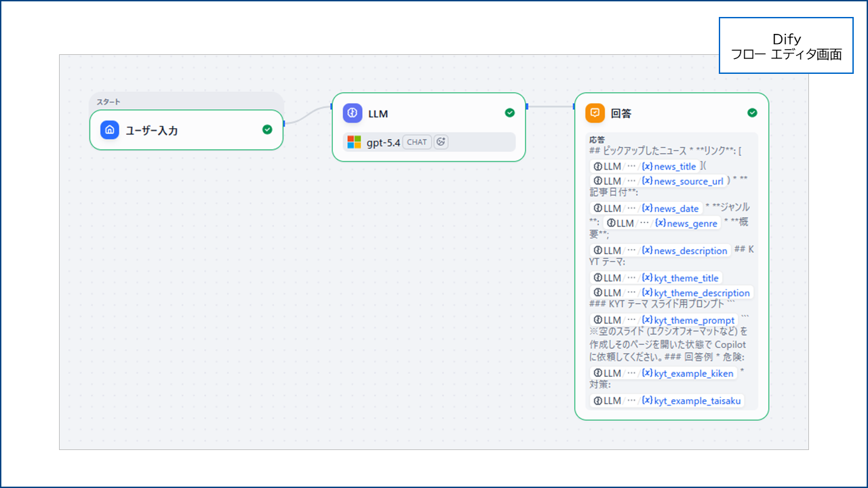Select the 回答 node title

coord(621,113)
